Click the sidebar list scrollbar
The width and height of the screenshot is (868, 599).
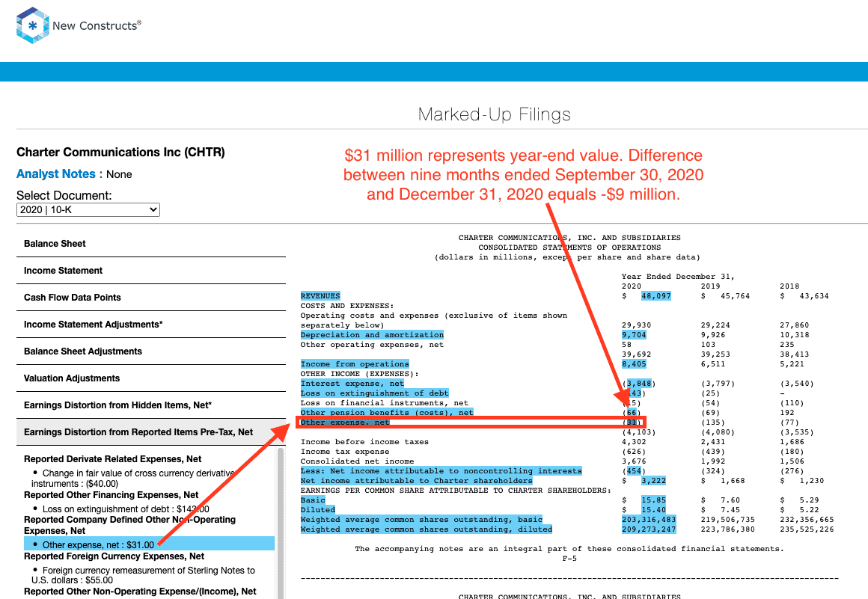pos(281,523)
